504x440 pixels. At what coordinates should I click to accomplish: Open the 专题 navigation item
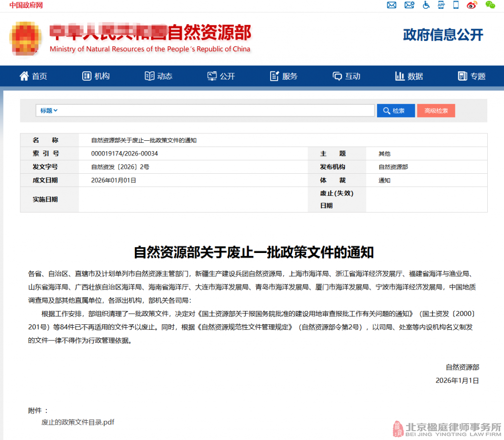click(x=472, y=76)
